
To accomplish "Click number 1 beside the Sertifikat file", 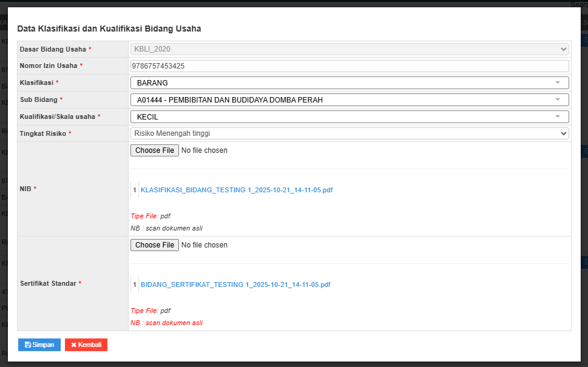I will [134, 285].
